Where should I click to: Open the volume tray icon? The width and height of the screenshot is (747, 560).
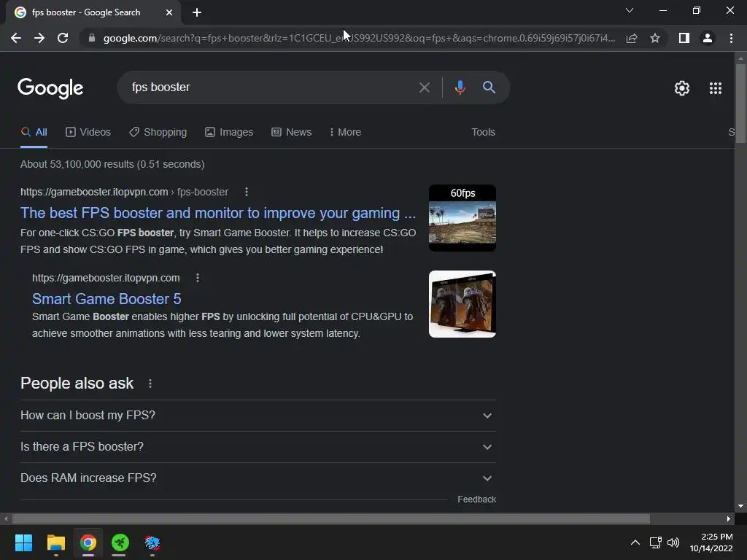point(673,542)
